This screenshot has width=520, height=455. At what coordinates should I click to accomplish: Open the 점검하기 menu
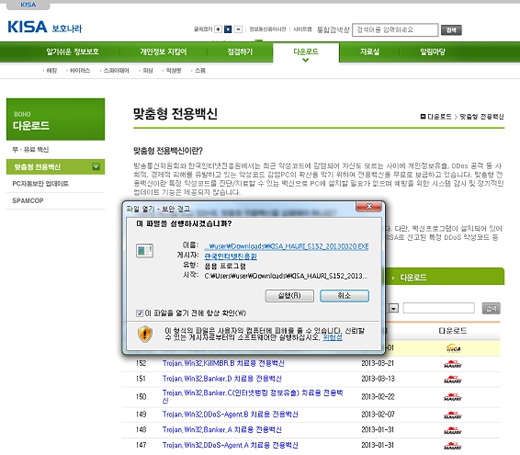pyautogui.click(x=240, y=52)
